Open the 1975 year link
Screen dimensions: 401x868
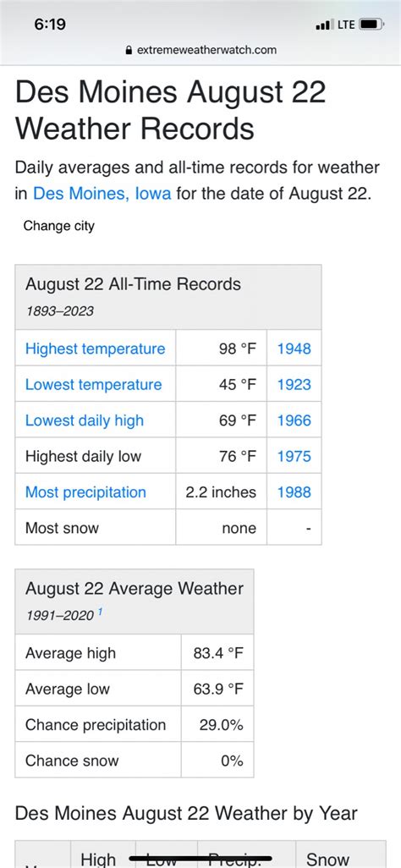point(294,457)
